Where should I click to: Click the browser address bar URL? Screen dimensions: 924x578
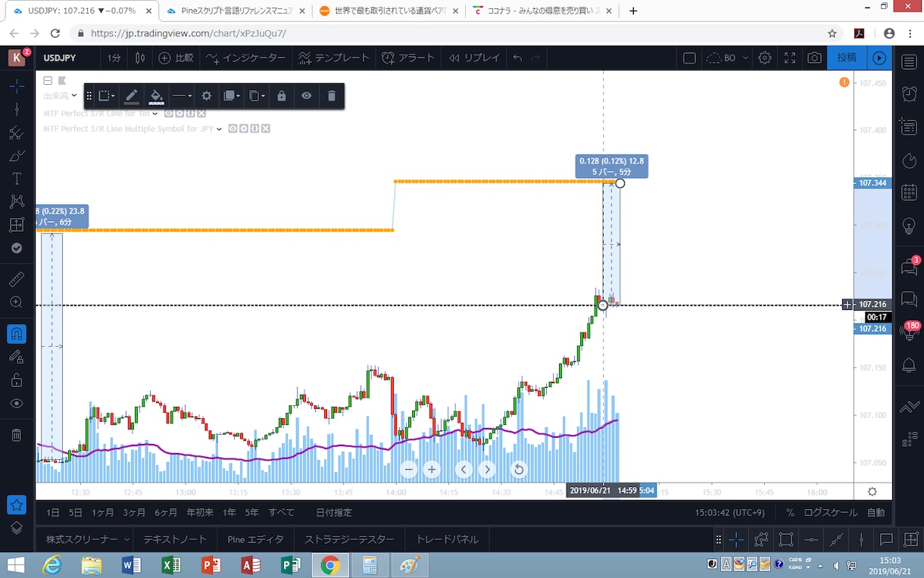tap(189, 34)
